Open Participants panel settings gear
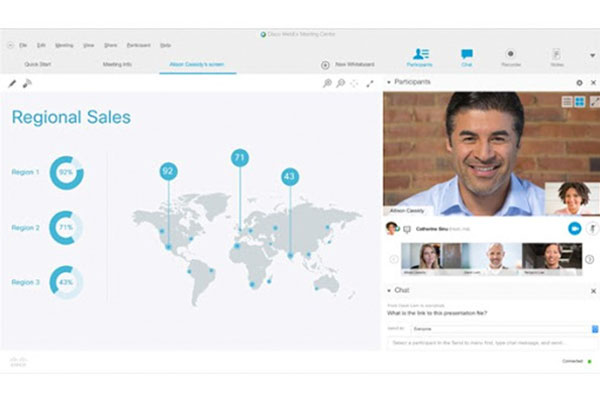Viewport: 600px width, 400px height. (578, 82)
